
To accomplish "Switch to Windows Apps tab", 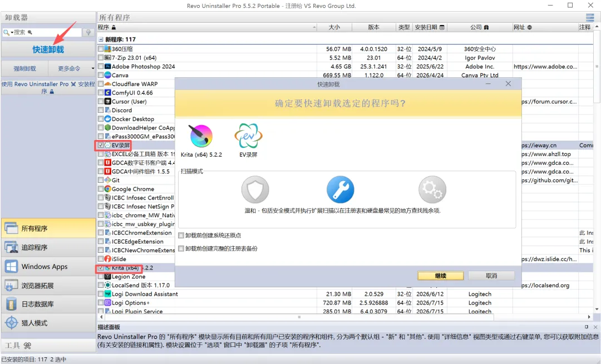I will (x=48, y=266).
